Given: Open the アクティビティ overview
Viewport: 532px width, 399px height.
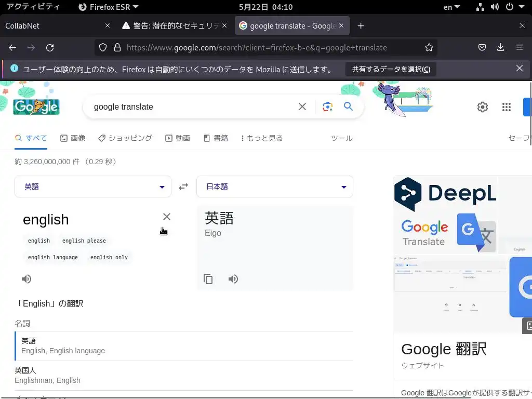Looking at the screenshot, I should click(x=33, y=7).
